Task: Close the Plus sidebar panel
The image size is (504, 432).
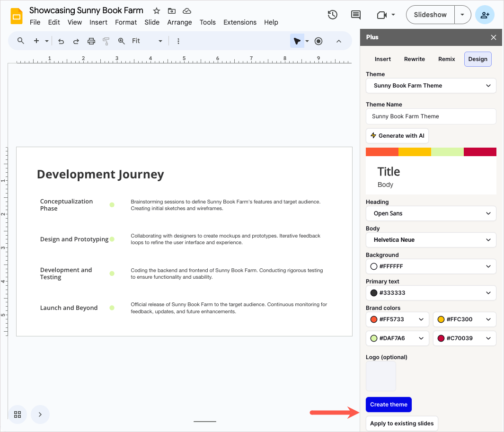Action: pyautogui.click(x=494, y=37)
